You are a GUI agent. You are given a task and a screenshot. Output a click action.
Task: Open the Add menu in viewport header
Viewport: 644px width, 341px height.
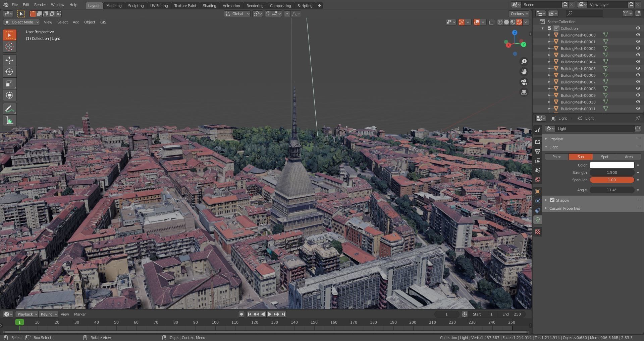point(76,22)
